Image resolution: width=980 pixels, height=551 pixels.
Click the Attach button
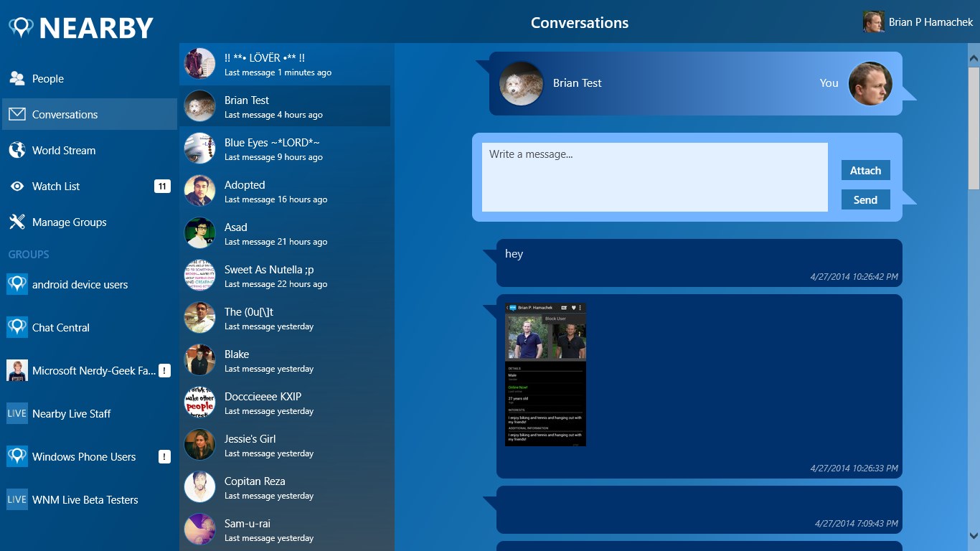pyautogui.click(x=865, y=171)
